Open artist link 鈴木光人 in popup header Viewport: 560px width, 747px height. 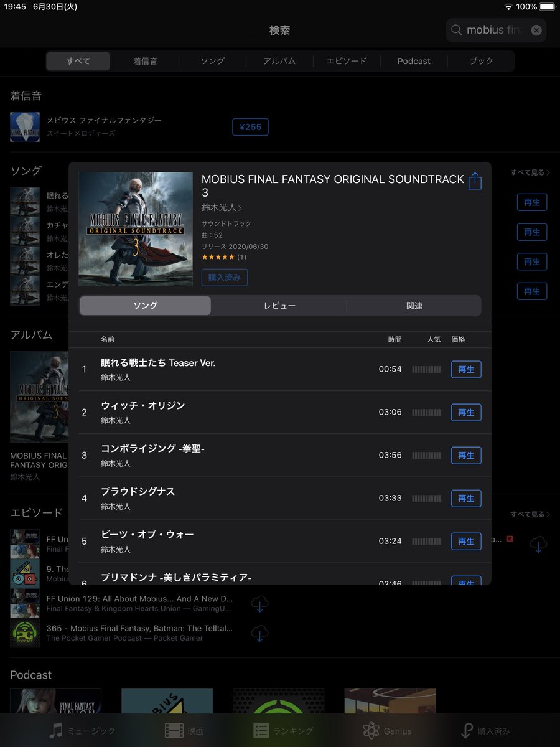click(x=222, y=208)
